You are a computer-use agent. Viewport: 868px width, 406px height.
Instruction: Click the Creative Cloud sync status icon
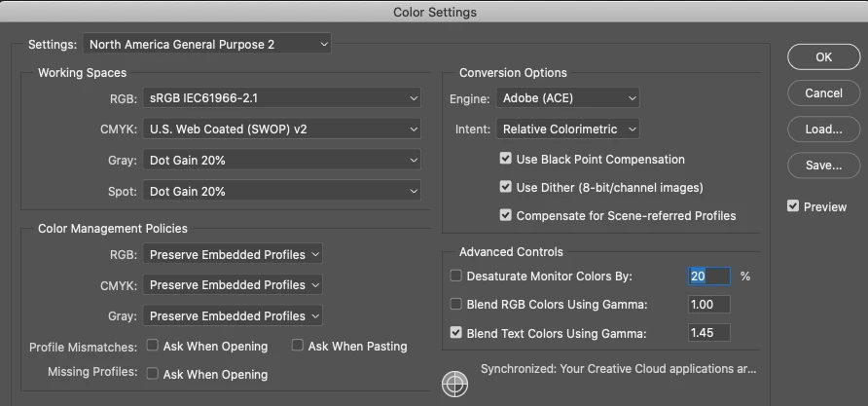click(x=454, y=383)
